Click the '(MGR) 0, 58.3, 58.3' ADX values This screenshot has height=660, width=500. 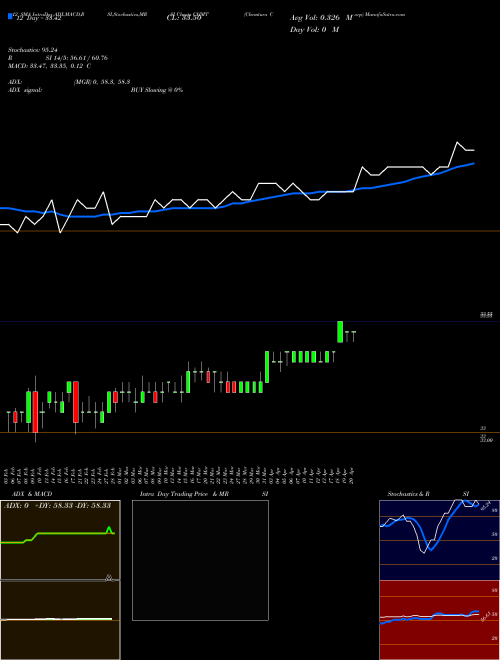tap(101, 82)
